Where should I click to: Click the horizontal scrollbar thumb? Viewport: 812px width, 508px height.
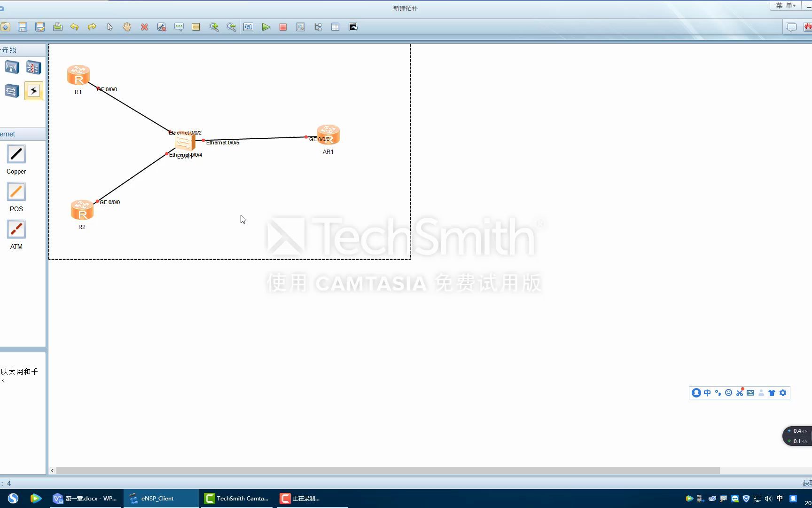(x=388, y=470)
